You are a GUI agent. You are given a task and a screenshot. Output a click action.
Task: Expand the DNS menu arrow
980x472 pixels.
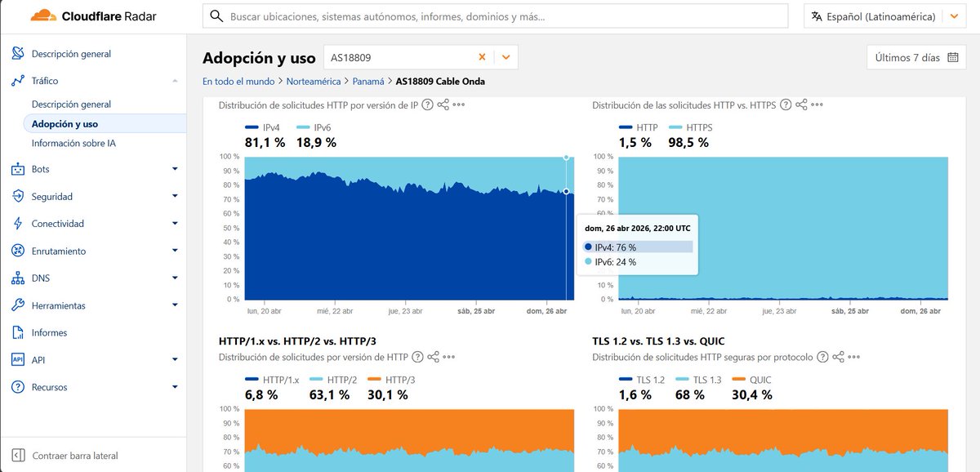[175, 278]
